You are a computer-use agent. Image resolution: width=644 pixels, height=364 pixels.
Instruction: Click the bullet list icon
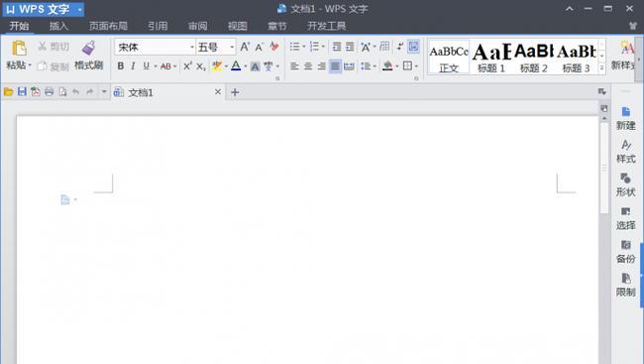(x=294, y=47)
